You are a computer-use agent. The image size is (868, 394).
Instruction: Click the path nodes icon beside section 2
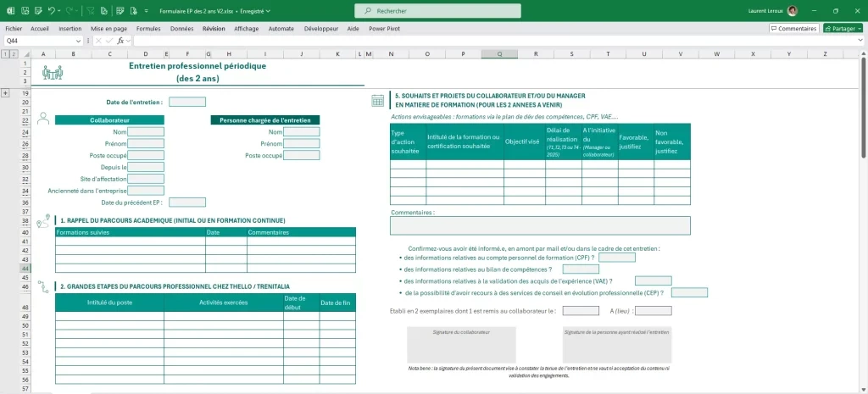[42, 286]
